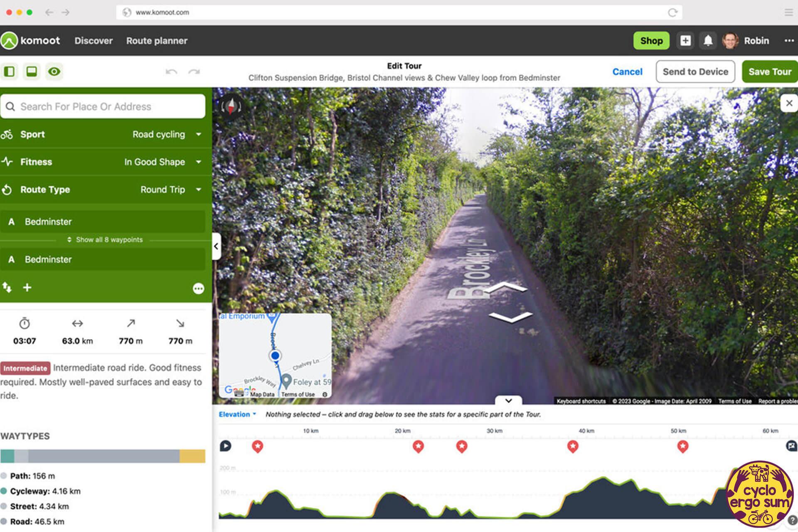Select the first highlight marker before 10 km

258,447
